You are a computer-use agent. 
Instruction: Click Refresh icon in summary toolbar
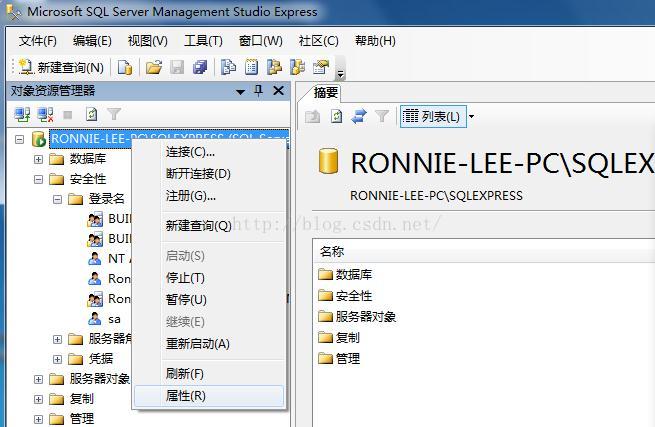[336, 116]
